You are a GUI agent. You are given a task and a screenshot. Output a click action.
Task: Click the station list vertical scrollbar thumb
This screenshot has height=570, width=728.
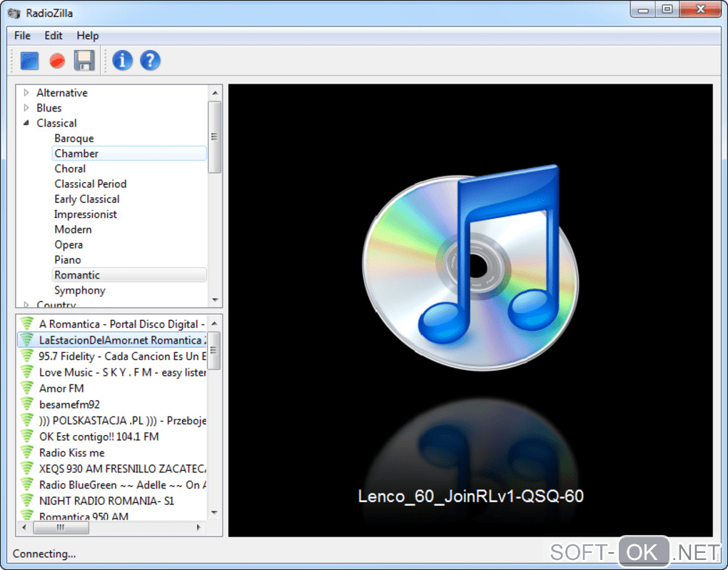coord(214,350)
